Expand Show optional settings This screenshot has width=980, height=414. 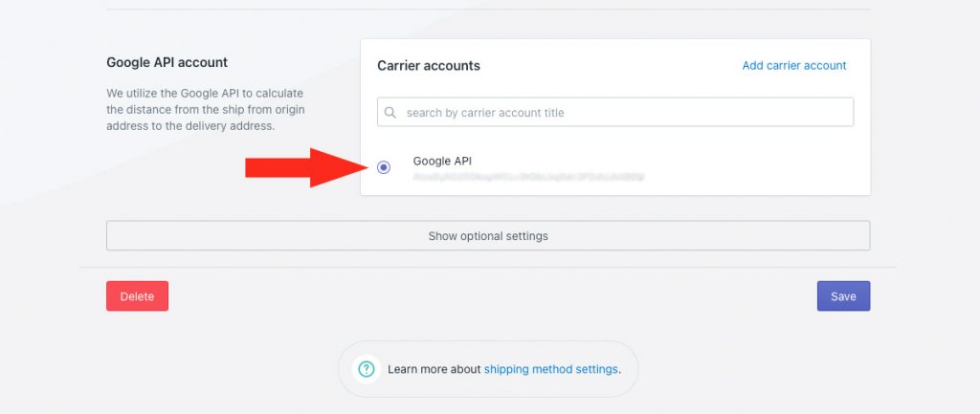[488, 236]
